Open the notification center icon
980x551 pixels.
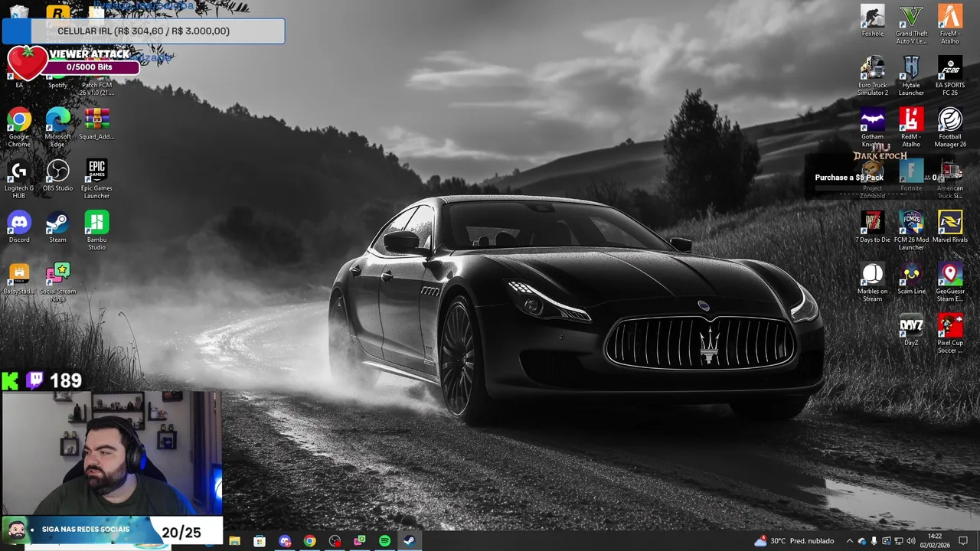tap(963, 541)
